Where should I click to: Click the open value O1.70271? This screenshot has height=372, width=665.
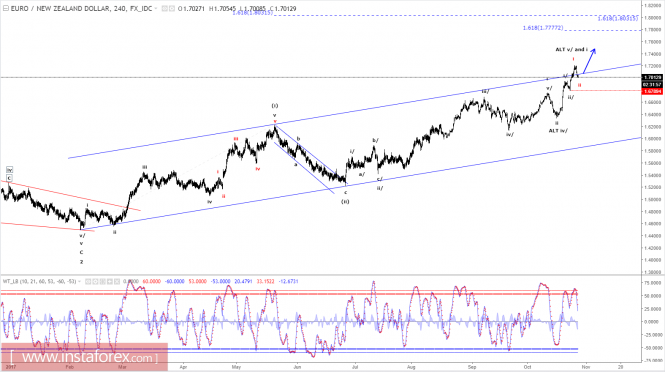click(191, 8)
